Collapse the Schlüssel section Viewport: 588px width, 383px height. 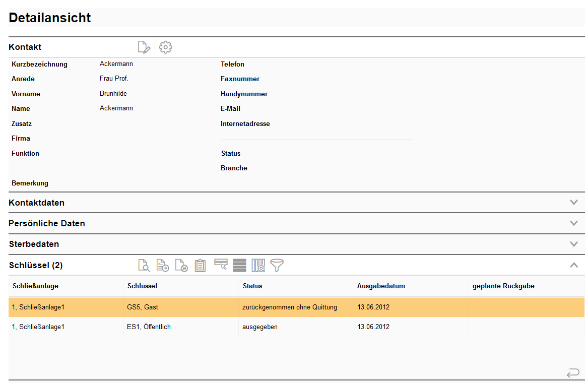pos(573,265)
